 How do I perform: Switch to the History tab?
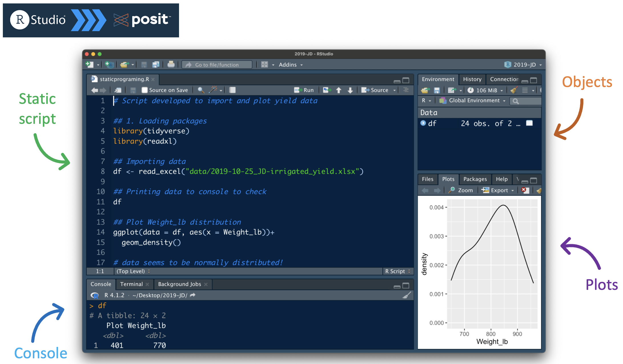472,79
